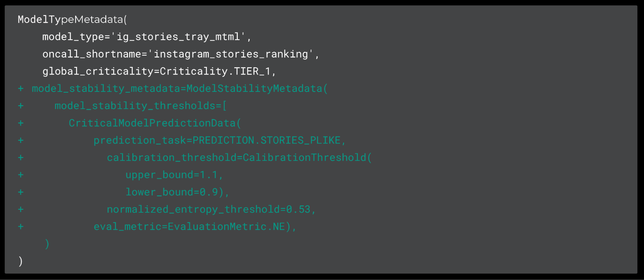Click the final white closing parenthesis
The height and width of the screenshot is (280, 644).
[21, 261]
